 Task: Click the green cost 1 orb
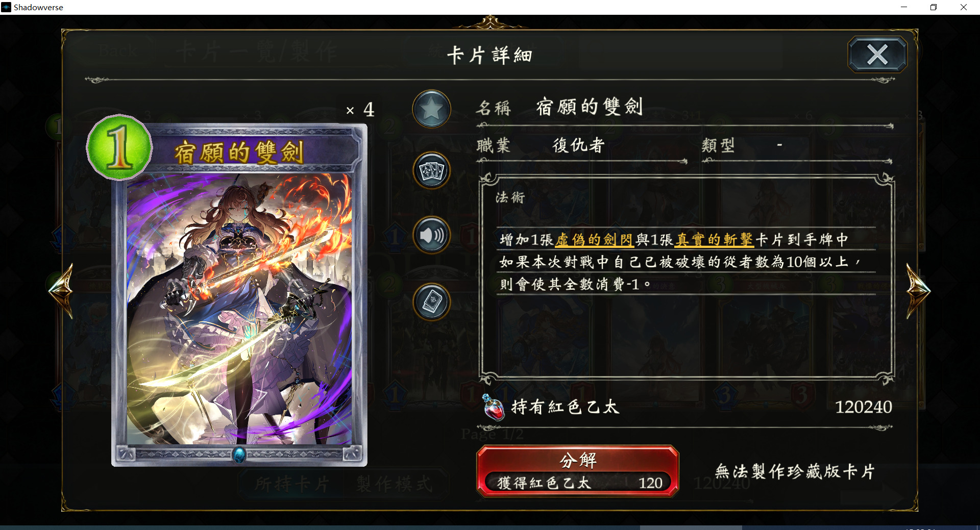coord(119,147)
